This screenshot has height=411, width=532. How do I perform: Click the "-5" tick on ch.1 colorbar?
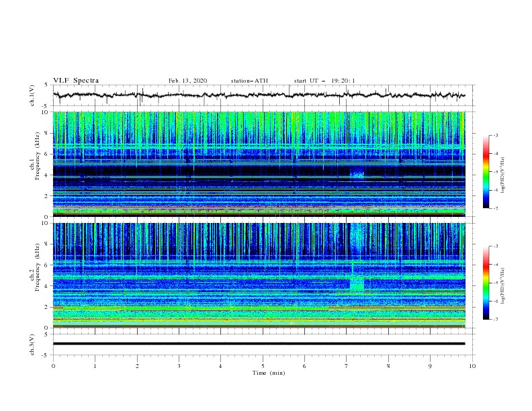pos(495,172)
